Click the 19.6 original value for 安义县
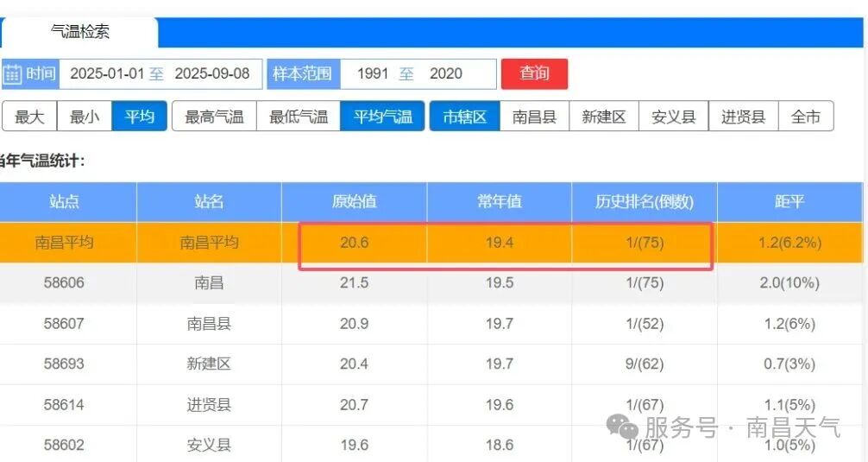 pos(355,446)
